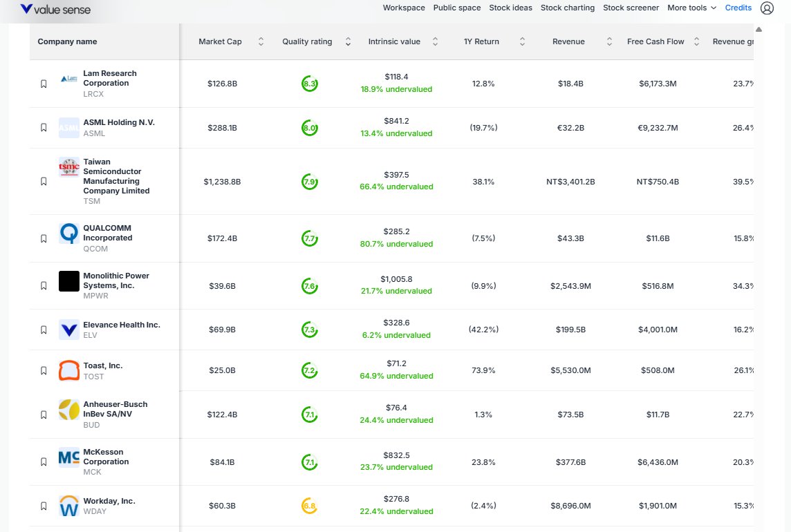Screen dimensions: 791x532
Task: Click TSMC company logo
Action: (x=69, y=167)
